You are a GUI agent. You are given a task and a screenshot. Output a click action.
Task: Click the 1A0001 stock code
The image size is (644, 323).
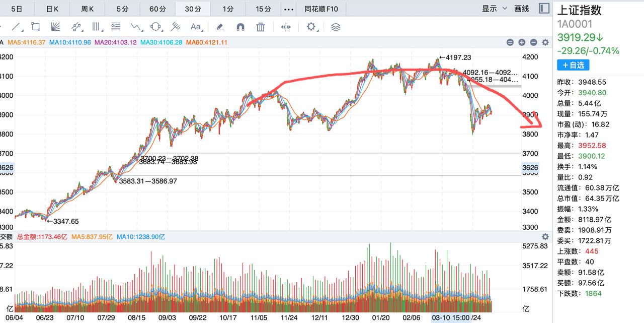575,24
